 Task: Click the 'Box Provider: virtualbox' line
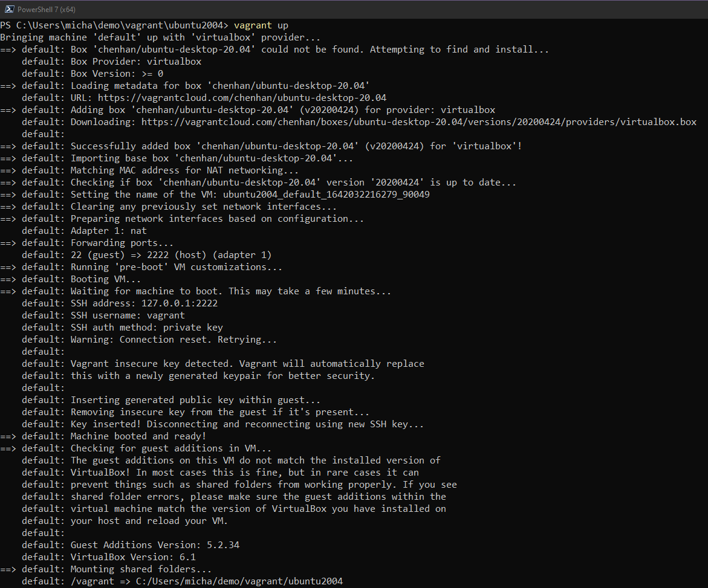pyautogui.click(x=136, y=62)
